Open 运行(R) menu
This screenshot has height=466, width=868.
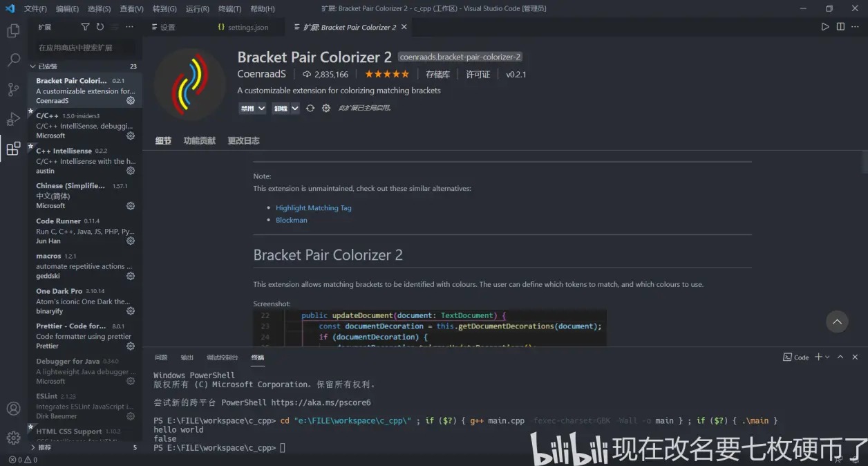point(198,9)
